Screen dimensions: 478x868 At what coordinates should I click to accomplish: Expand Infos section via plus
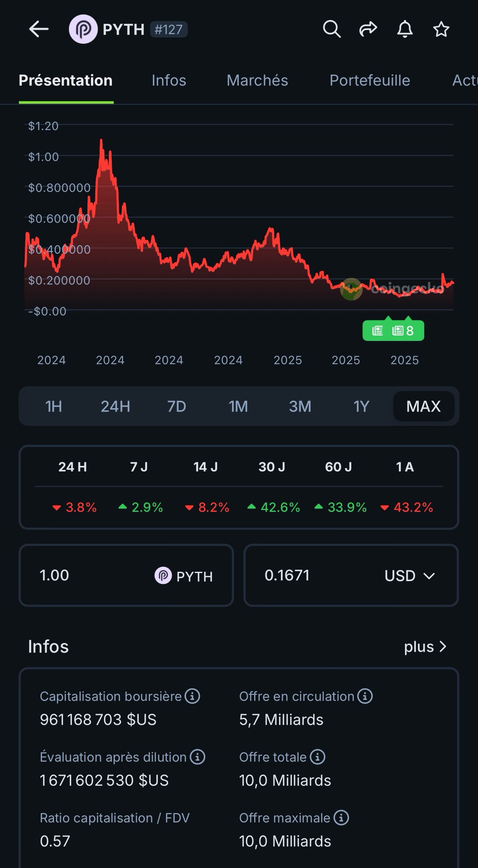(425, 647)
